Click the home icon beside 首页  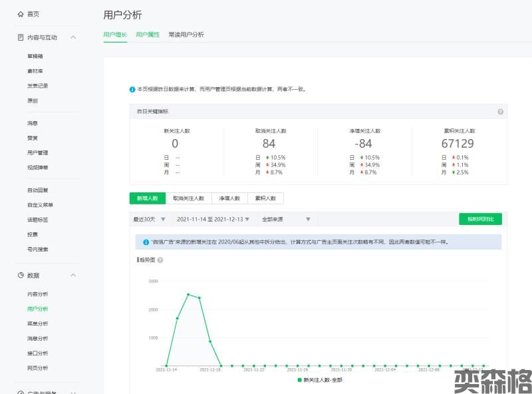[x=21, y=13]
